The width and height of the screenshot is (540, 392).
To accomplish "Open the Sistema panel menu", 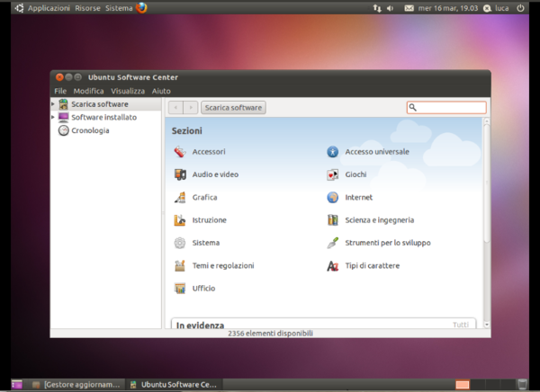I will point(119,8).
